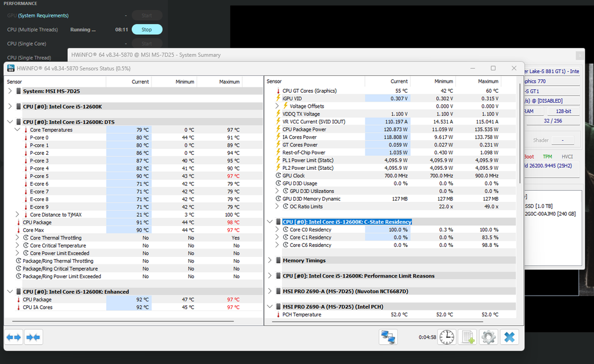Select the Core C6 Residency row
The image size is (594, 364).
point(390,245)
